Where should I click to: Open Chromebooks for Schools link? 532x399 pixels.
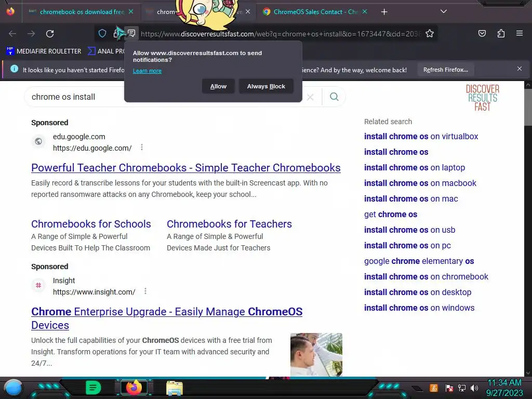click(91, 224)
